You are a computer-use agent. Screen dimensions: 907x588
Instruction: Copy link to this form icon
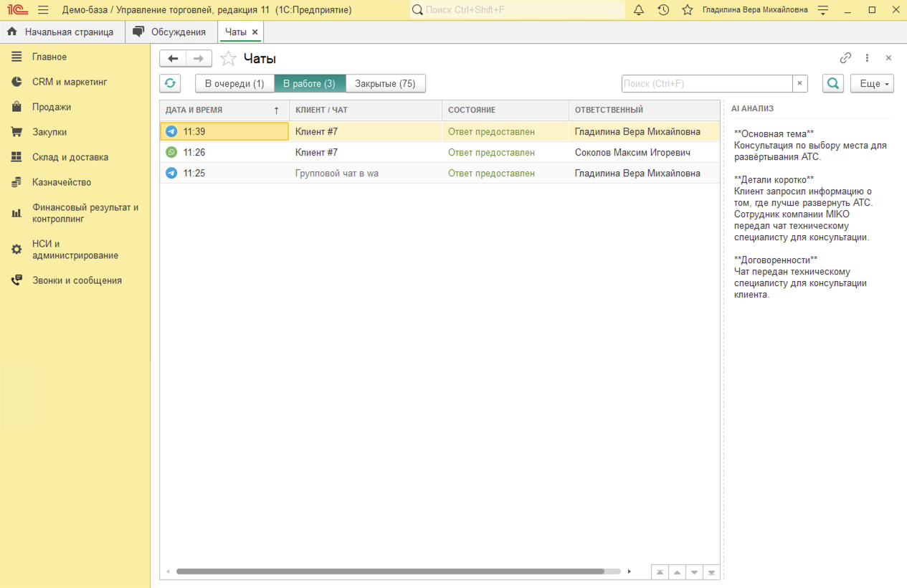[x=845, y=58]
